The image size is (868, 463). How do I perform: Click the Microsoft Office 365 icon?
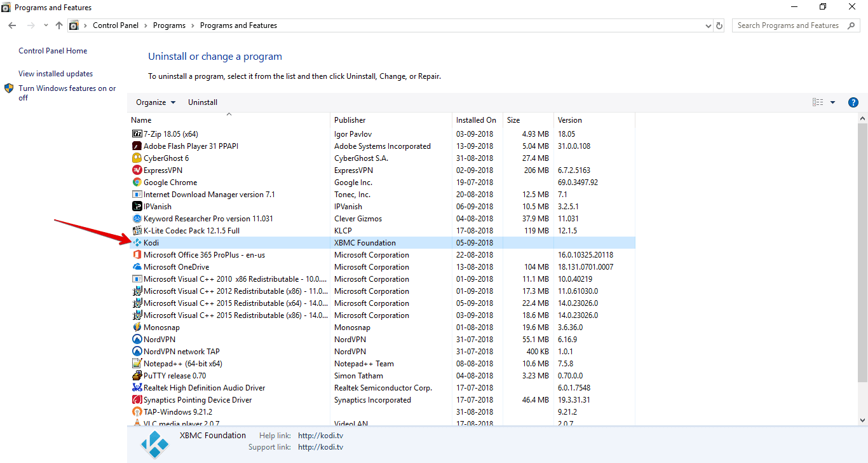137,255
